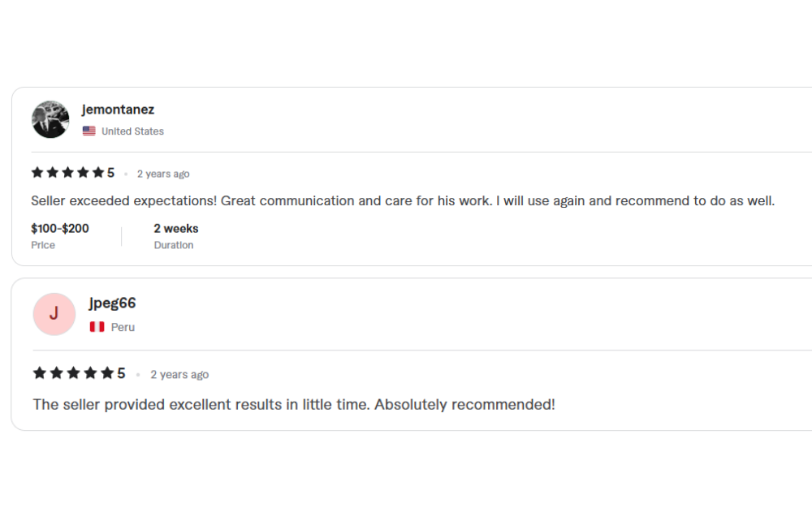Open the jpeg66 username link

click(x=112, y=303)
